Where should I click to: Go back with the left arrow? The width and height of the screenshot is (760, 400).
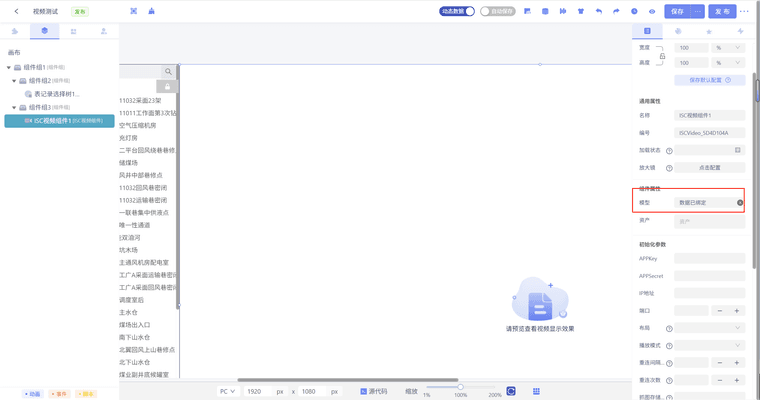tap(16, 11)
